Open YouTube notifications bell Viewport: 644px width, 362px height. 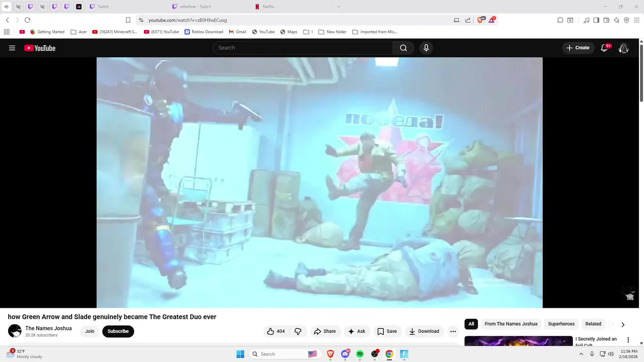[x=605, y=48]
